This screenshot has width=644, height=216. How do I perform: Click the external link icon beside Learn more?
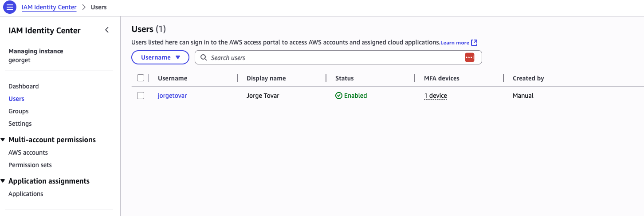pyautogui.click(x=474, y=43)
